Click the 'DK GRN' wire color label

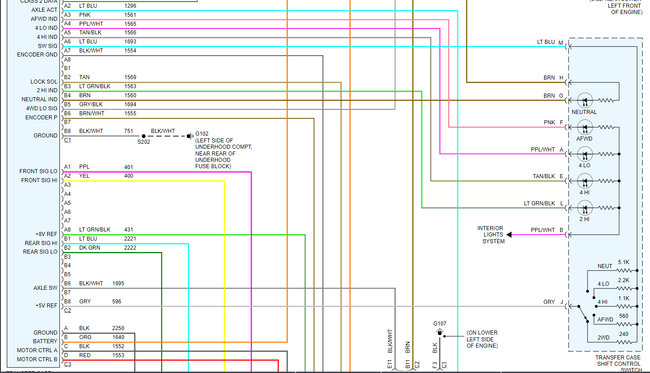click(90, 248)
